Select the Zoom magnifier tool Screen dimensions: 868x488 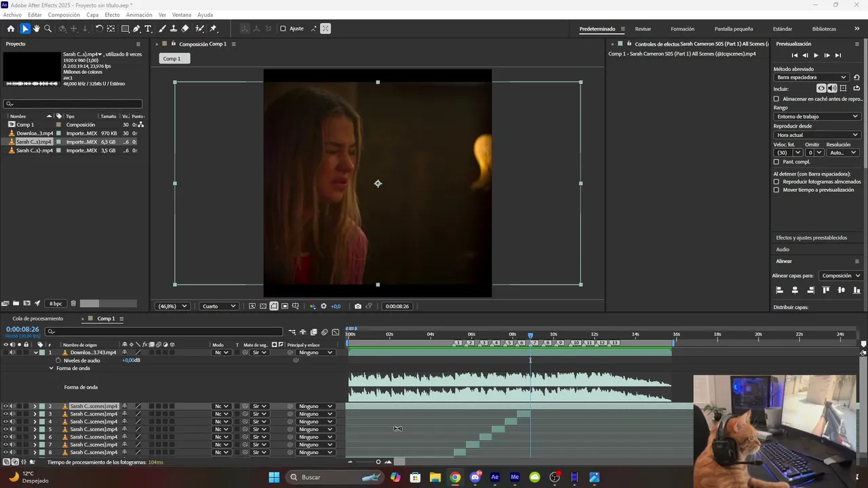click(x=47, y=28)
